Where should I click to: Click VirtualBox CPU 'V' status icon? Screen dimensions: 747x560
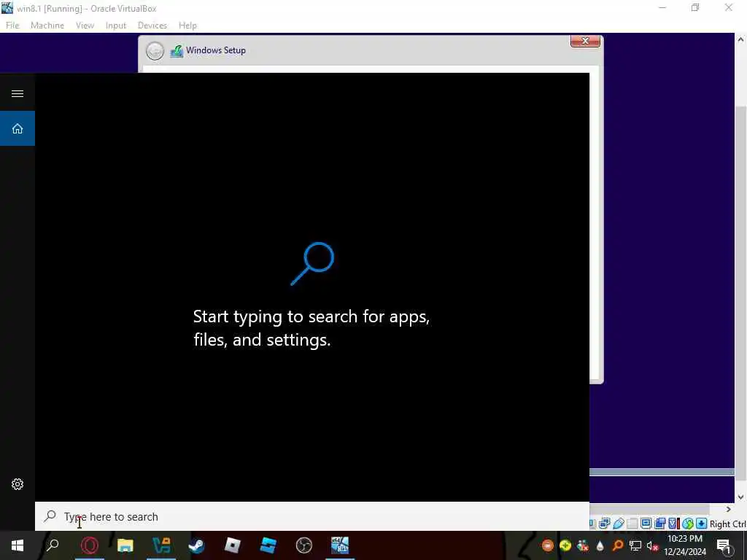click(673, 524)
